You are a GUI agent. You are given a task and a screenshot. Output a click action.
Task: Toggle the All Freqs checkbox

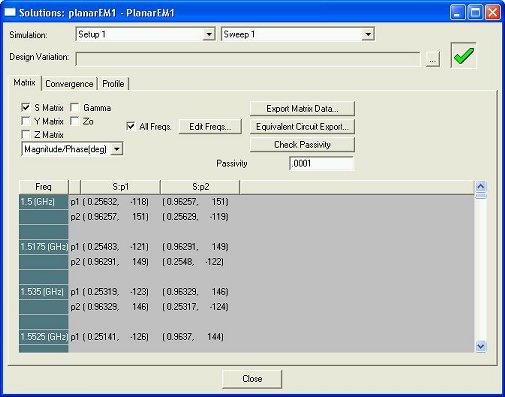131,126
